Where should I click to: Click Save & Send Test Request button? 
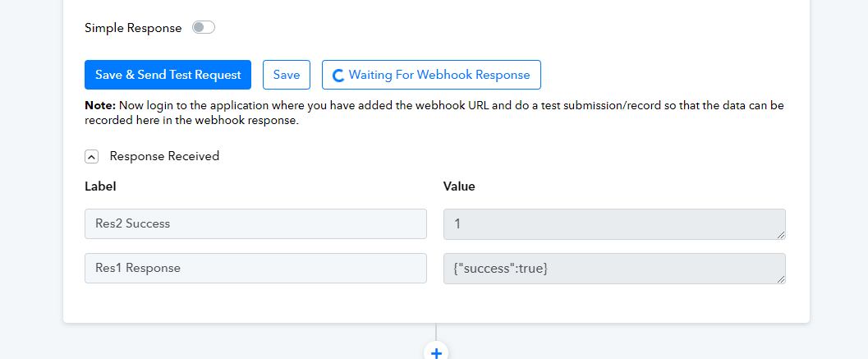pos(168,75)
